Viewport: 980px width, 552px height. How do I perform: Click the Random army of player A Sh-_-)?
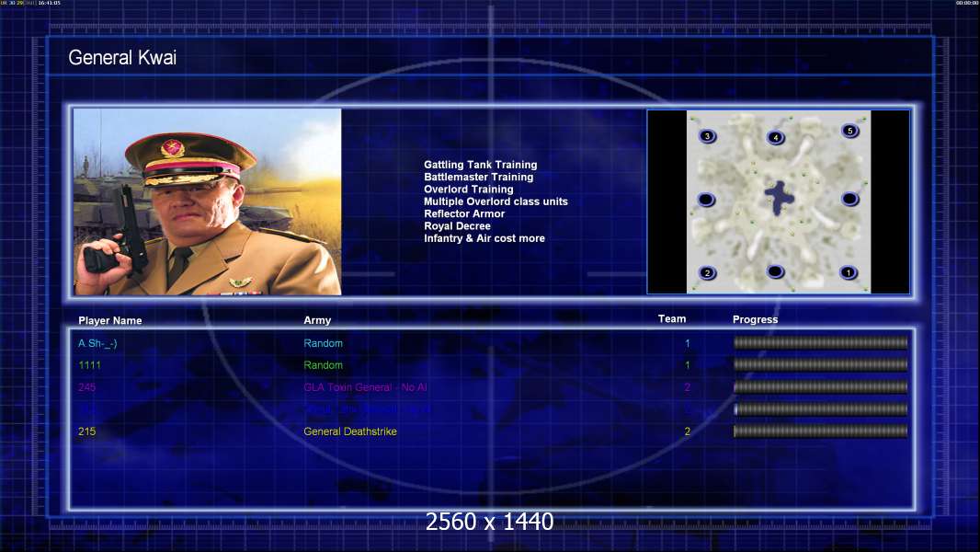point(323,343)
